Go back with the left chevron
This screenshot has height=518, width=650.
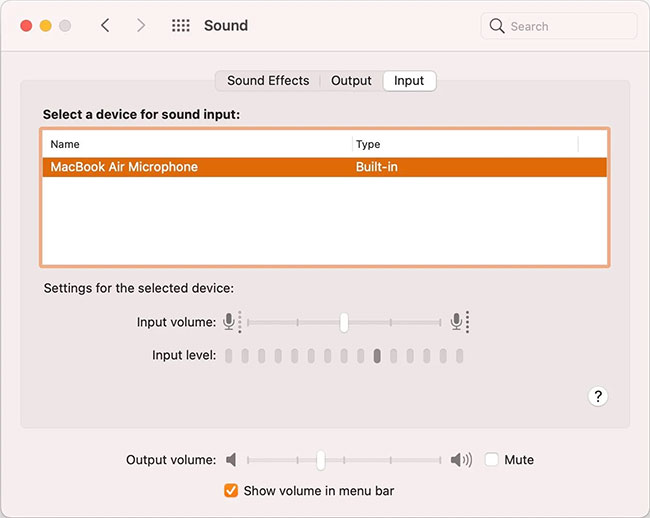coord(105,25)
